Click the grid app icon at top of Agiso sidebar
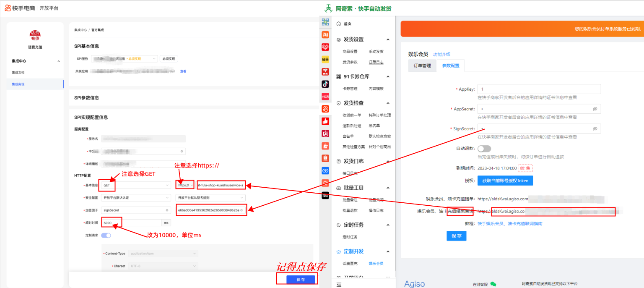The image size is (644, 288). point(325,22)
